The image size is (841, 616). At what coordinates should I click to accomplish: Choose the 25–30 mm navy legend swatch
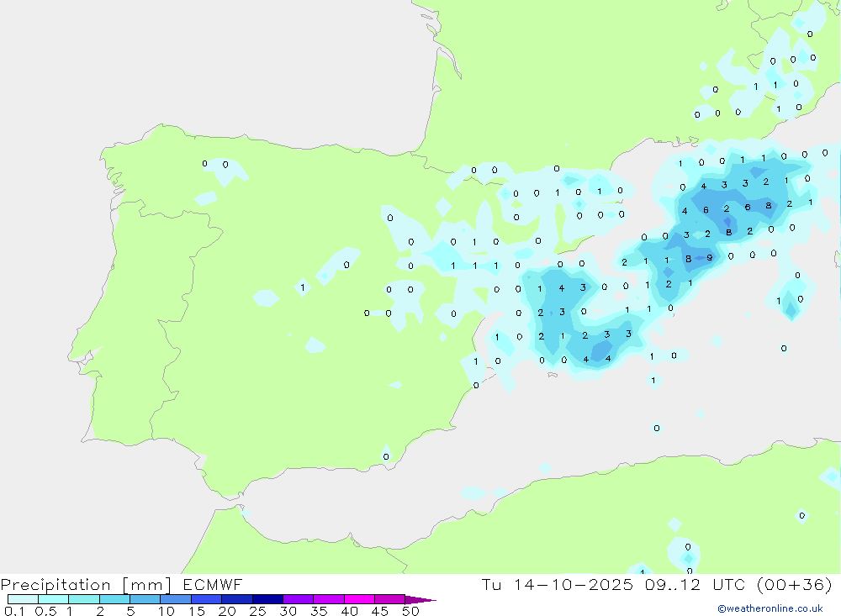click(x=267, y=599)
